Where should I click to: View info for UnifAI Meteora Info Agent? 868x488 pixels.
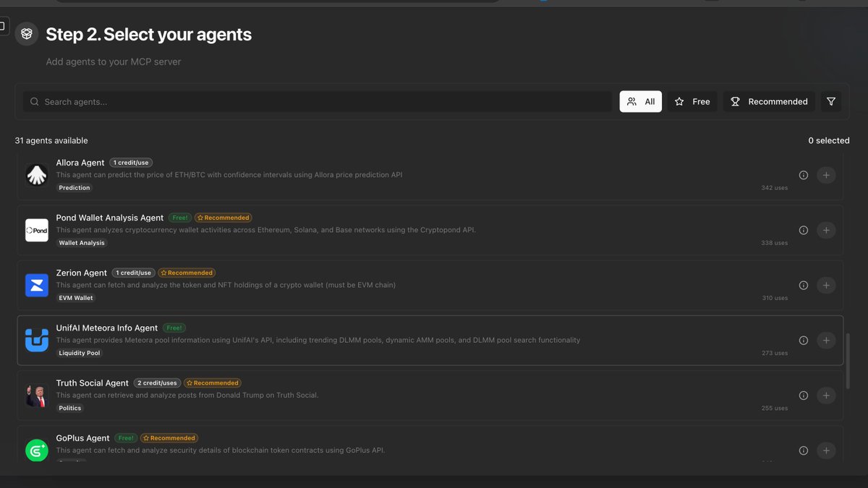pyautogui.click(x=803, y=340)
